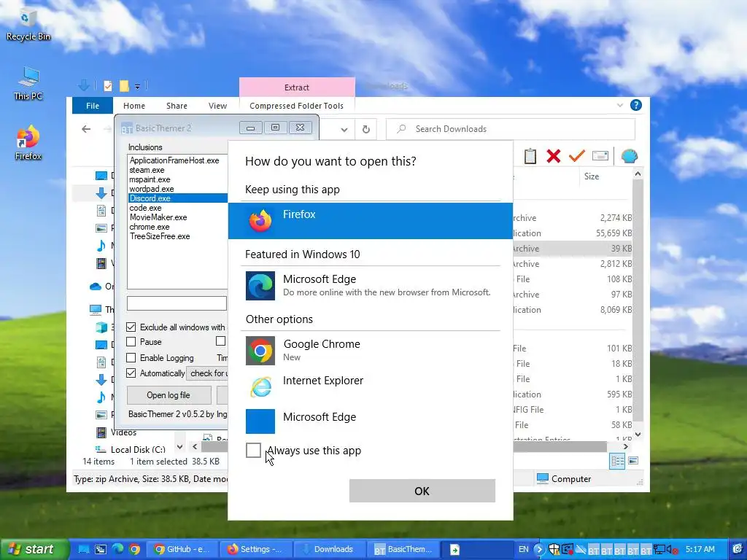
Task: Click the blue down-arrow icon in the Explorer title bar
Action: coord(84,86)
